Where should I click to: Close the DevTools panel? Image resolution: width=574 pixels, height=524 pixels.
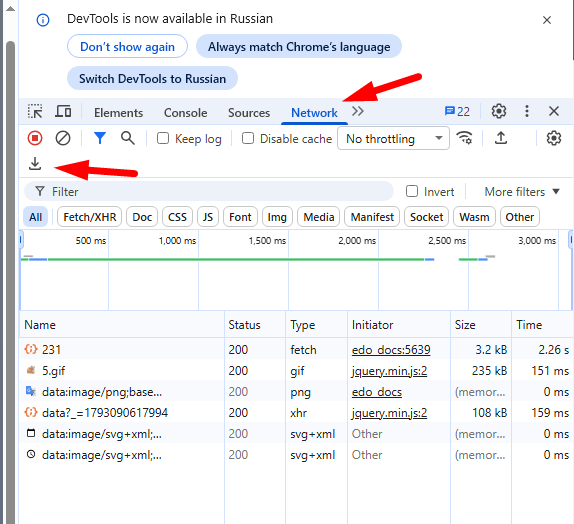(x=554, y=111)
